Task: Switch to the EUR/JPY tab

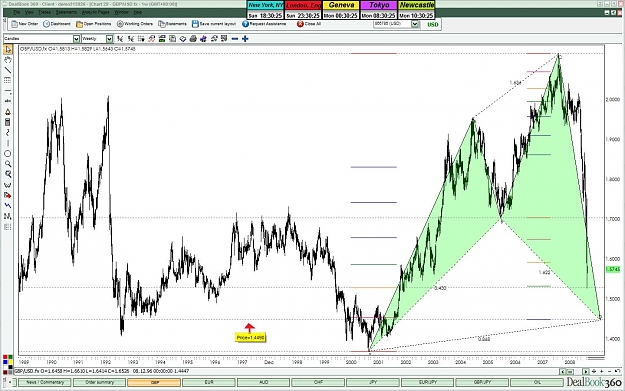Action: (x=427, y=382)
